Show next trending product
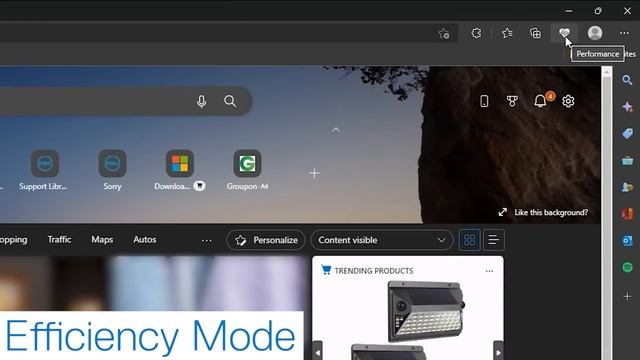Viewport: 640px width, 360px height. pos(498,351)
